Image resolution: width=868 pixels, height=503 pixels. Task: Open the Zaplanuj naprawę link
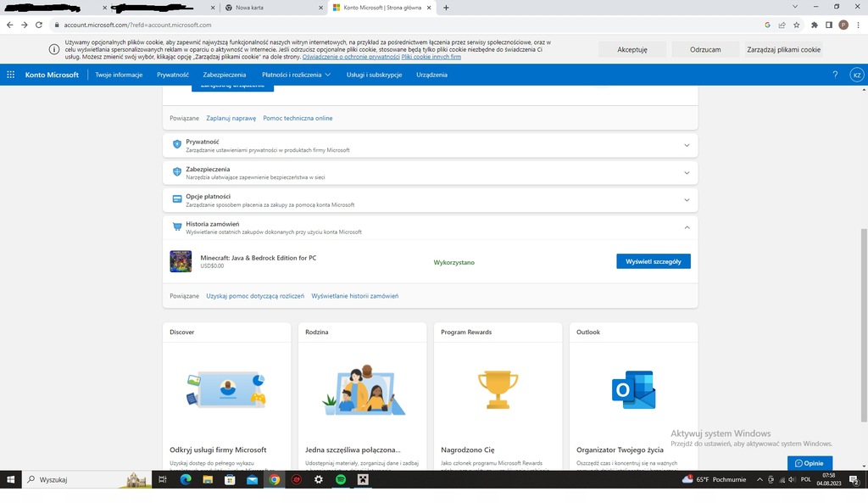point(231,118)
